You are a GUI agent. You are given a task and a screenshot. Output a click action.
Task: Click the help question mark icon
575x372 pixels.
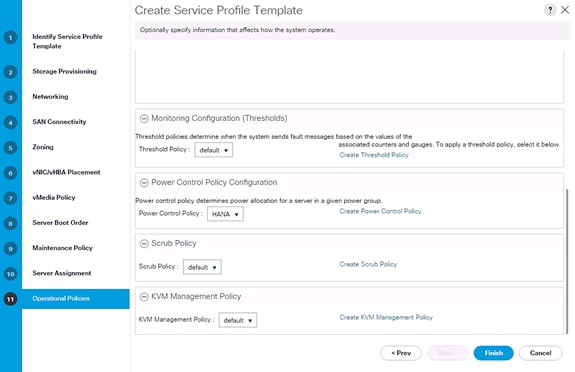[550, 10]
